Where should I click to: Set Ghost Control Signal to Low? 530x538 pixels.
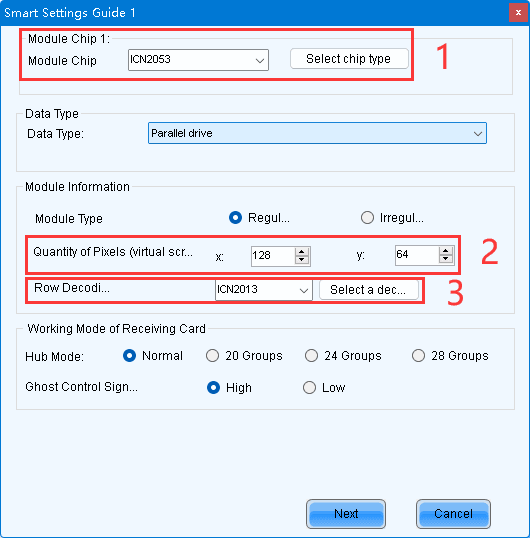[x=309, y=388]
